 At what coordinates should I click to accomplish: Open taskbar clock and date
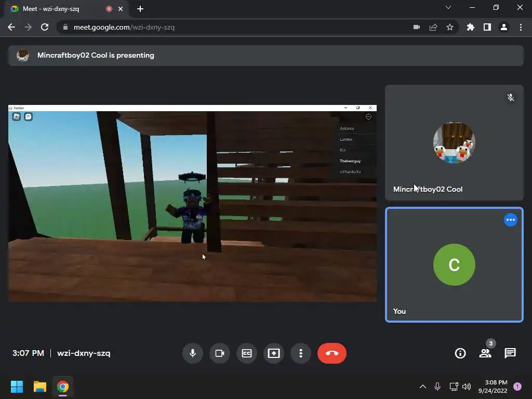[x=493, y=387]
